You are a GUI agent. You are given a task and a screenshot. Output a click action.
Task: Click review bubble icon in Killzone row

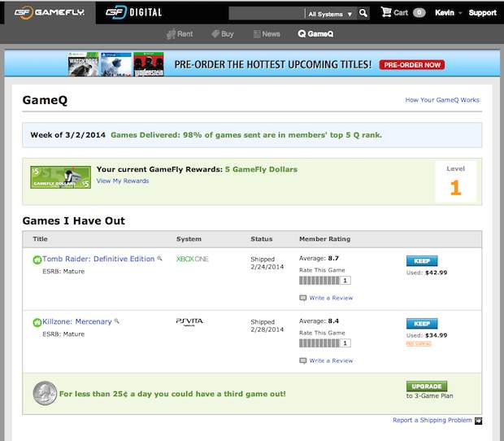[302, 360]
